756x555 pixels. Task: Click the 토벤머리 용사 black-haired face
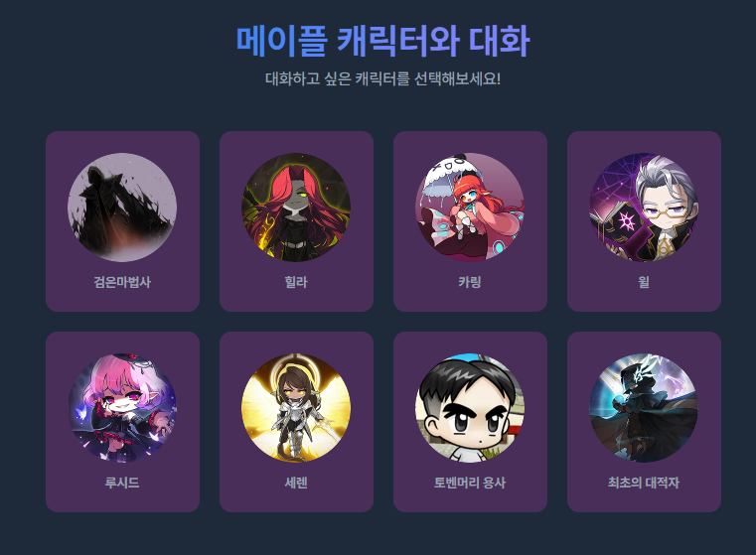tap(470, 408)
